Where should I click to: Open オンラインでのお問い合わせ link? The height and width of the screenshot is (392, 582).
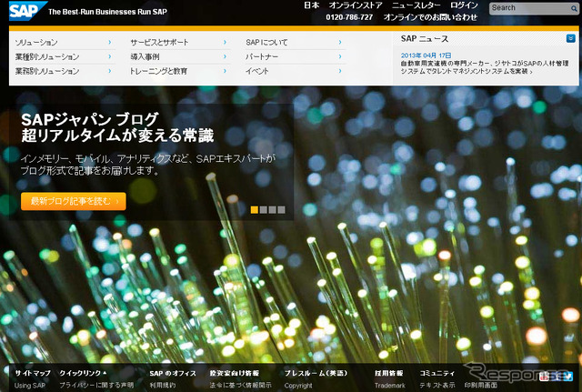[430, 17]
